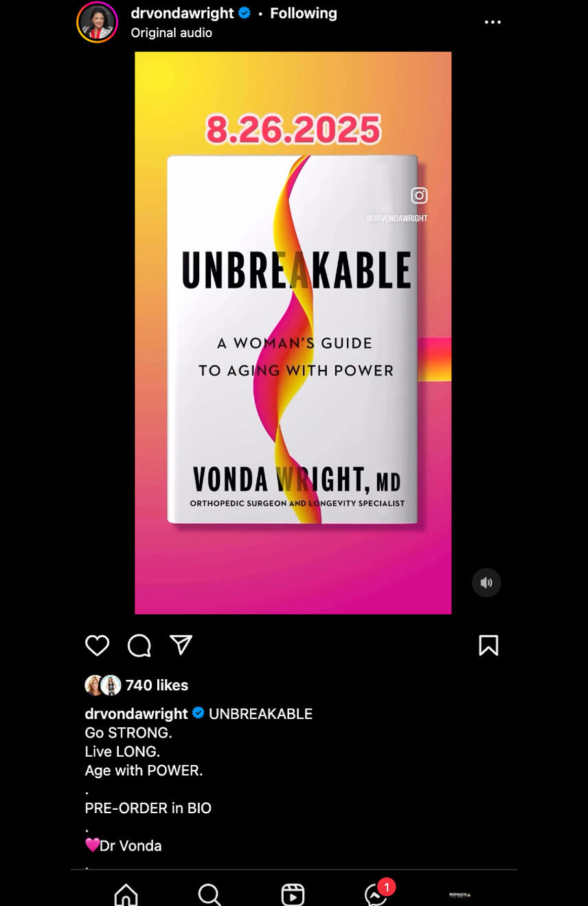Open the Original audio link
The height and width of the screenshot is (906, 588).
tap(172, 32)
